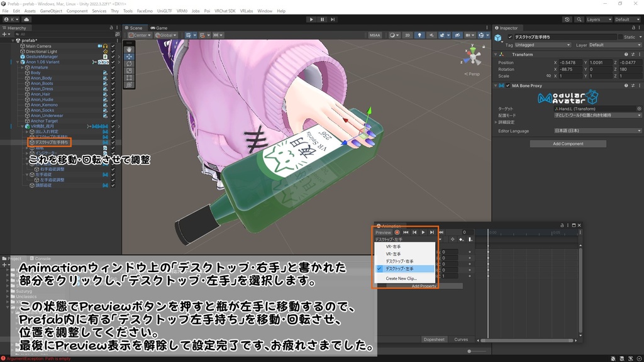Open the Layer dropdown in Inspector
Image resolution: width=644 pixels, height=362 pixels.
pyautogui.click(x=615, y=45)
